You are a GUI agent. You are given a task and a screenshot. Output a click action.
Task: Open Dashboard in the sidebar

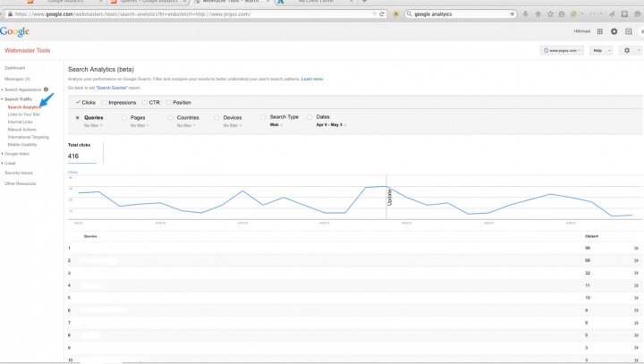pos(15,68)
